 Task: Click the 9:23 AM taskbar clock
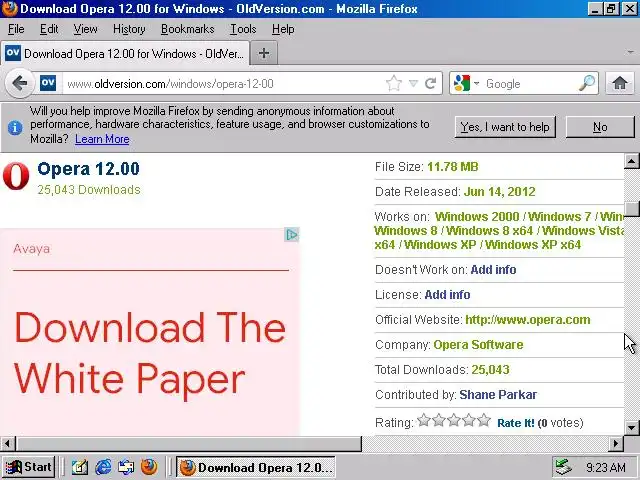(x=606, y=467)
